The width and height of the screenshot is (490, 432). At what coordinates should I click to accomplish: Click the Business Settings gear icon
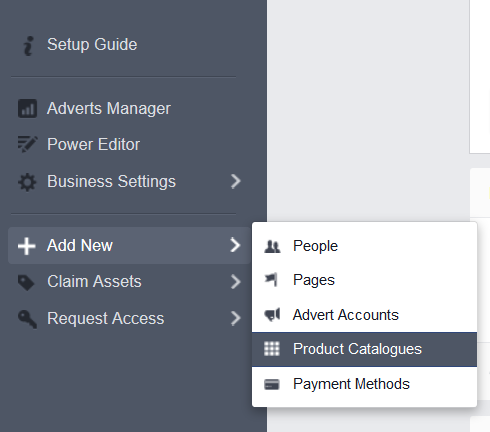(x=27, y=182)
